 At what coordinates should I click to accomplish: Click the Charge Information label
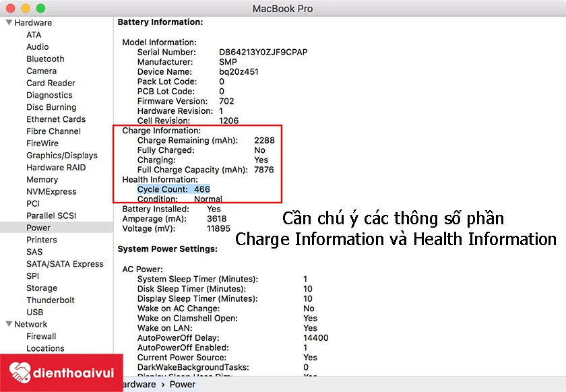(x=161, y=131)
